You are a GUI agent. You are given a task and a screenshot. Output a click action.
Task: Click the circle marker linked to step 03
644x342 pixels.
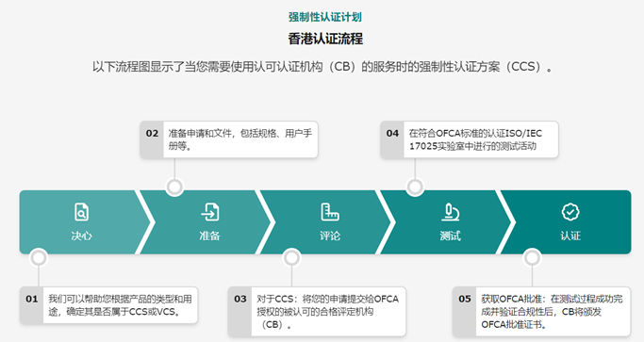(291, 258)
